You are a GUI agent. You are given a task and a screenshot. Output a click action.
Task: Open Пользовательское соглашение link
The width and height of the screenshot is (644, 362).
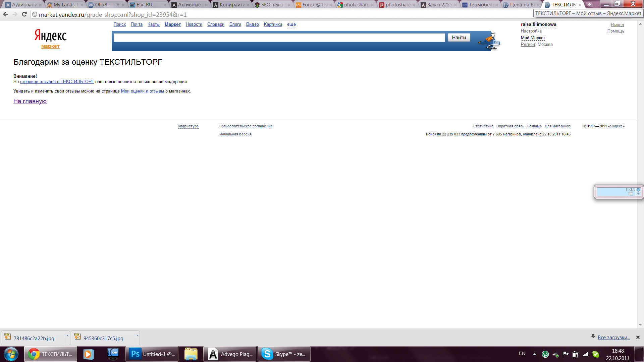click(x=246, y=126)
